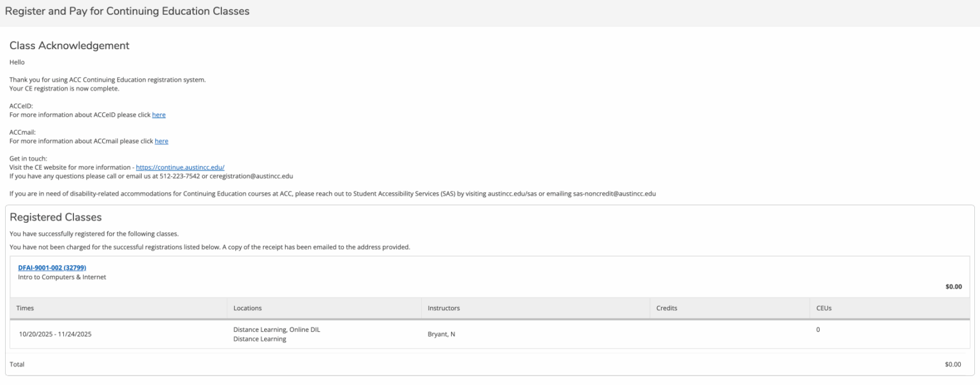Click the ceregistration@austincc.edu email address

(x=251, y=176)
